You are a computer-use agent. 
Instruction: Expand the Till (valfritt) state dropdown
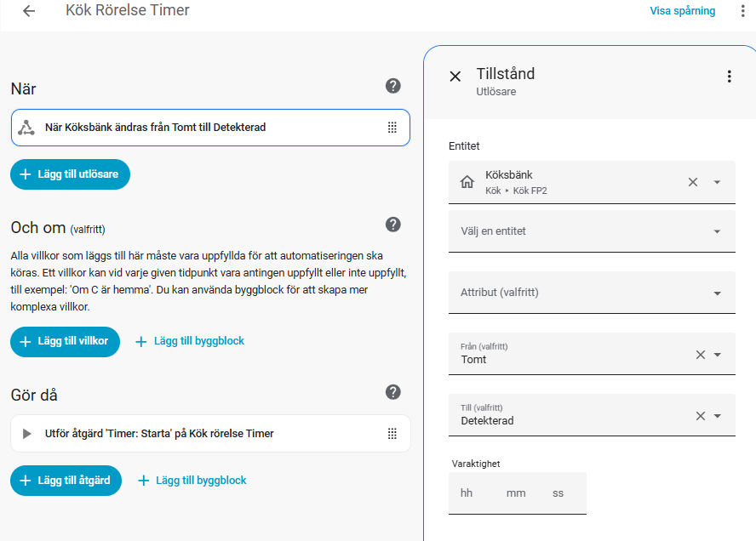point(718,416)
